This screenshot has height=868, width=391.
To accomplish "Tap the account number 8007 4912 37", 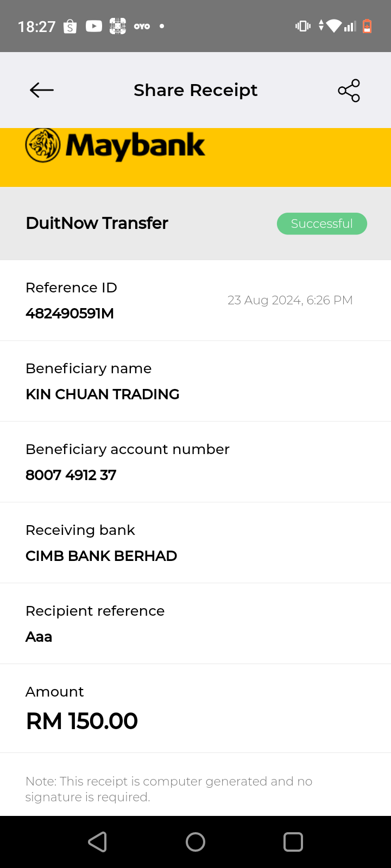I will 71,475.
